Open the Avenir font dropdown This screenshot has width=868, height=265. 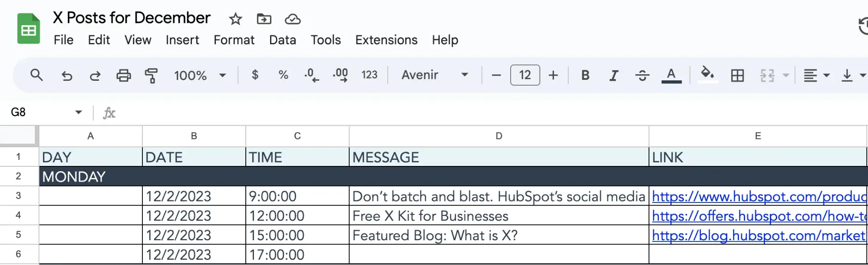[434, 75]
